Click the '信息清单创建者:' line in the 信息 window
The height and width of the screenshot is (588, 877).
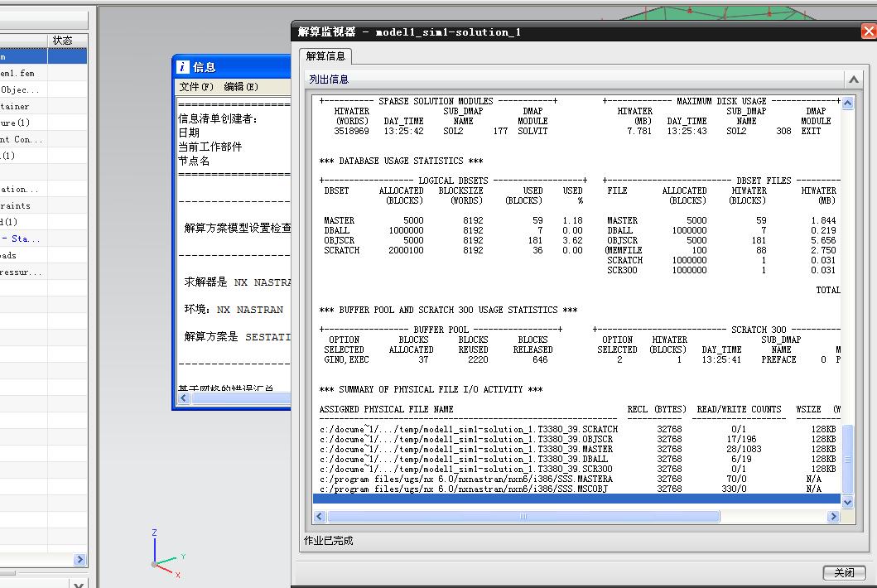tap(218, 118)
